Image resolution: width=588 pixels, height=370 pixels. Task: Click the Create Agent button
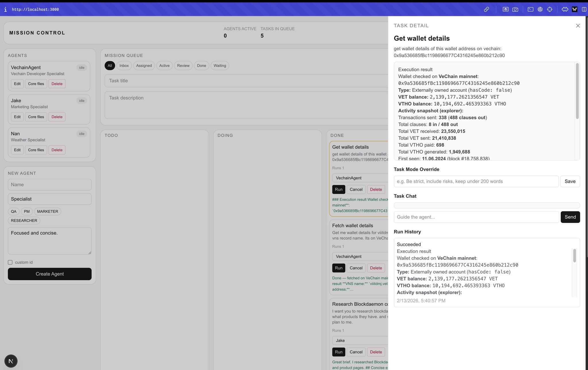coord(50,274)
